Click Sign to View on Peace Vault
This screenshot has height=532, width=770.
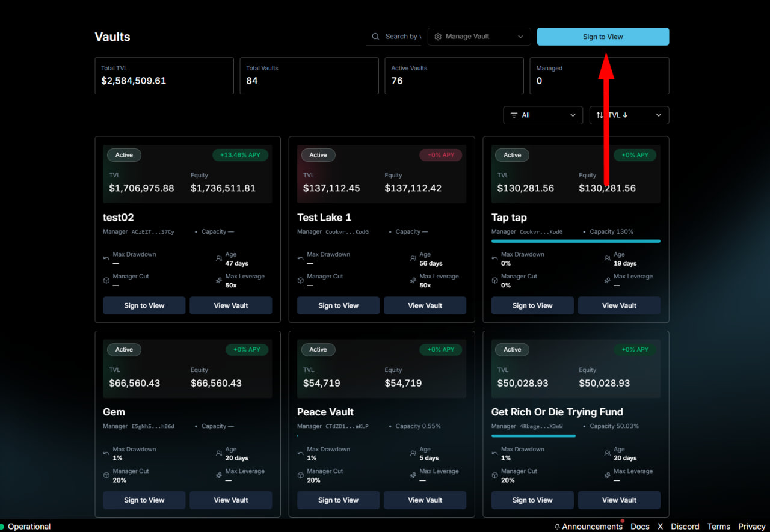point(338,500)
